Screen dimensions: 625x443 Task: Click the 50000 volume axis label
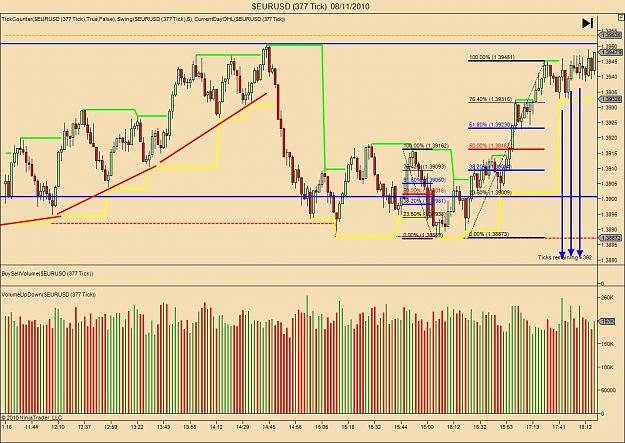608,390
